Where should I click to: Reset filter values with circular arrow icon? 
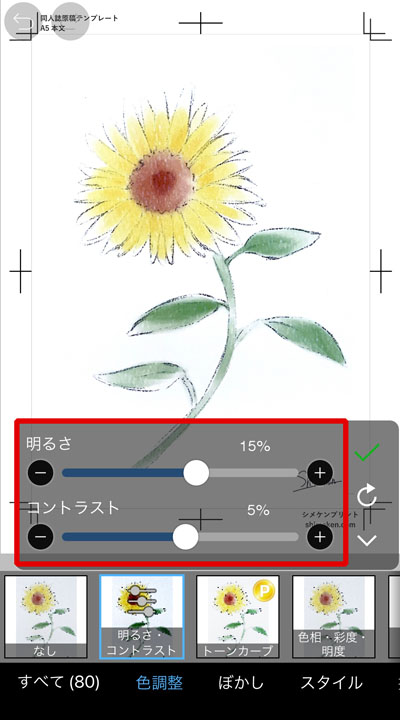pos(366,496)
